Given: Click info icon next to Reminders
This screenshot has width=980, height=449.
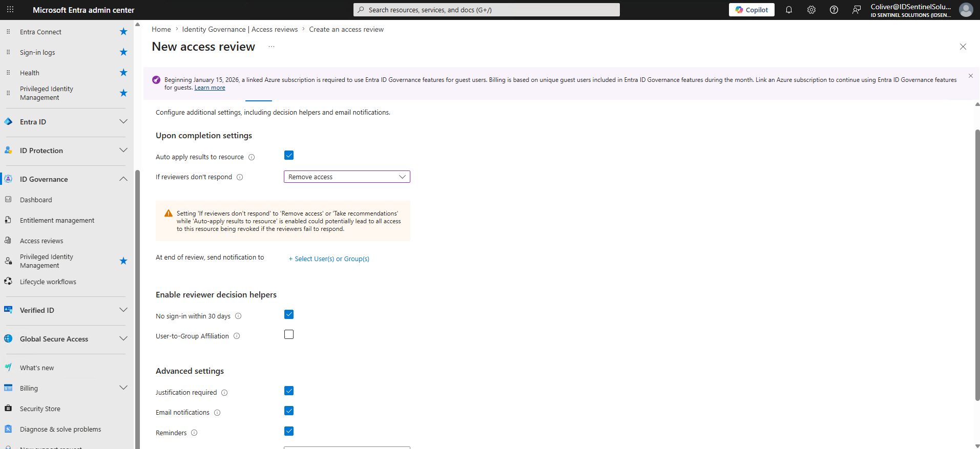Looking at the screenshot, I should (x=194, y=433).
